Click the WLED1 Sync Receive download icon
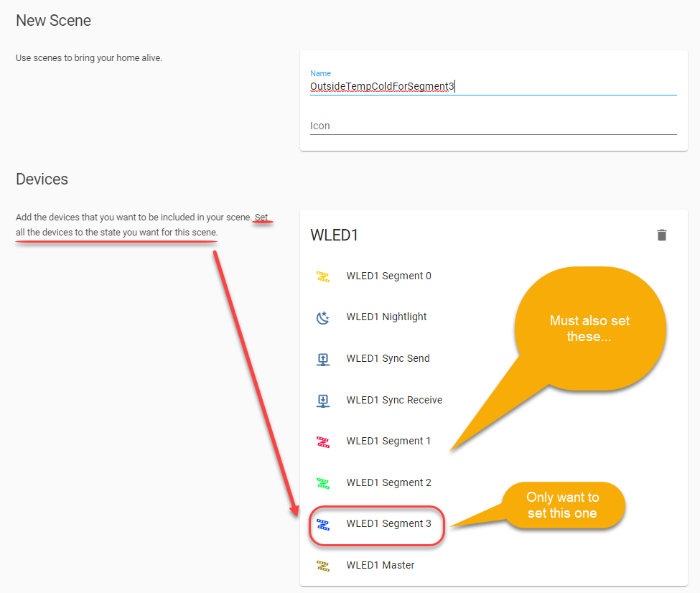The image size is (700, 593). [323, 400]
